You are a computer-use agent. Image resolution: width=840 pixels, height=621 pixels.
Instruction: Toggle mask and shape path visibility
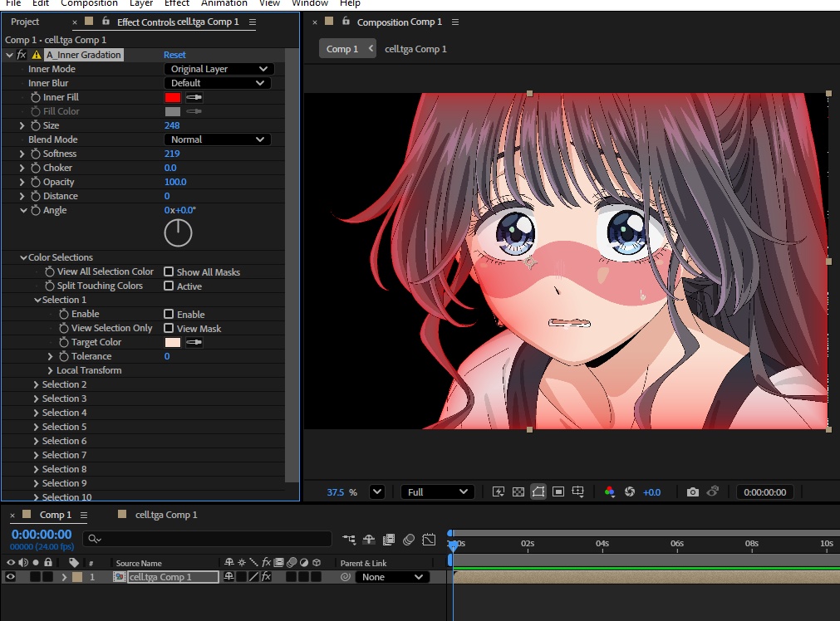tap(538, 492)
